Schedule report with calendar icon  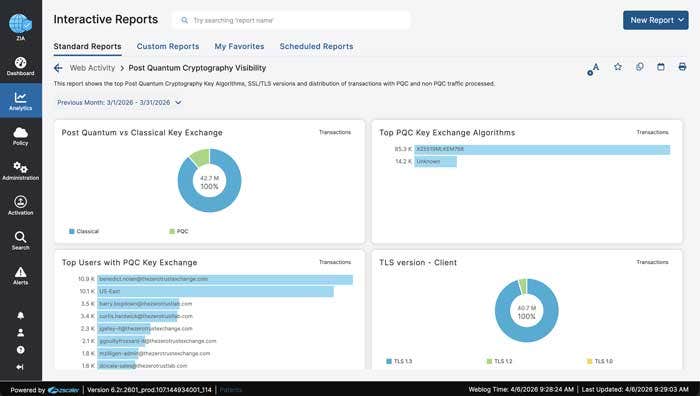pyautogui.click(x=661, y=67)
